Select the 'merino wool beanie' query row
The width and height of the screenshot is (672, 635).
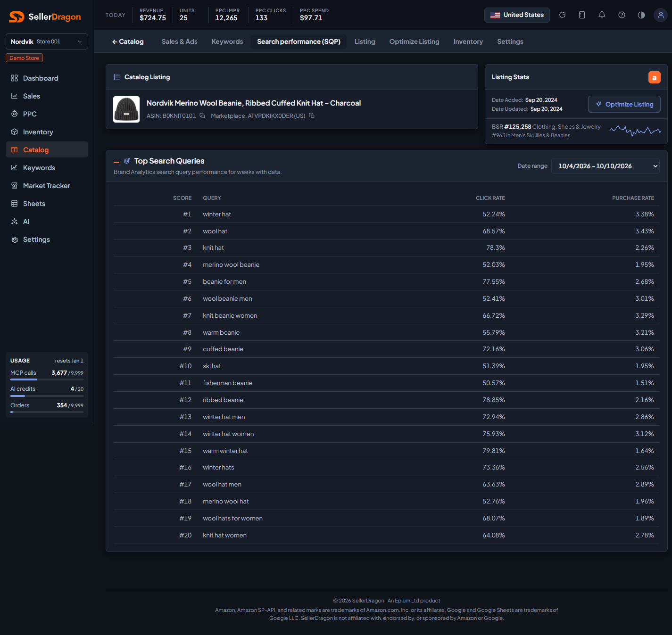click(x=387, y=265)
